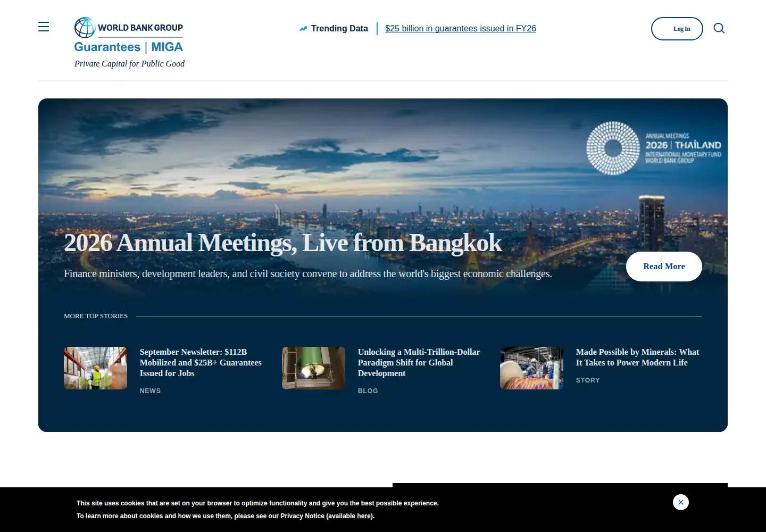Click 'Private Capital for Public Good' tagline
The image size is (766, 532).
click(129, 64)
